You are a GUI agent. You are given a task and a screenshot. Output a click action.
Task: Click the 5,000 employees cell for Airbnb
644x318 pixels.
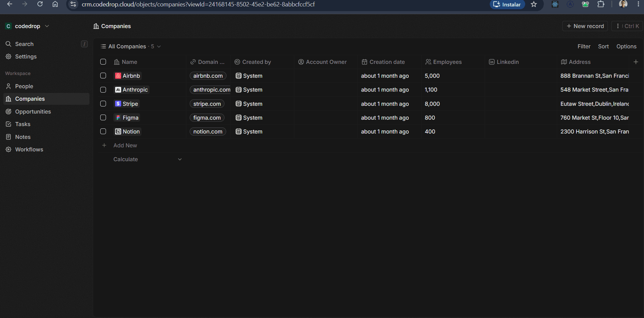click(453, 76)
